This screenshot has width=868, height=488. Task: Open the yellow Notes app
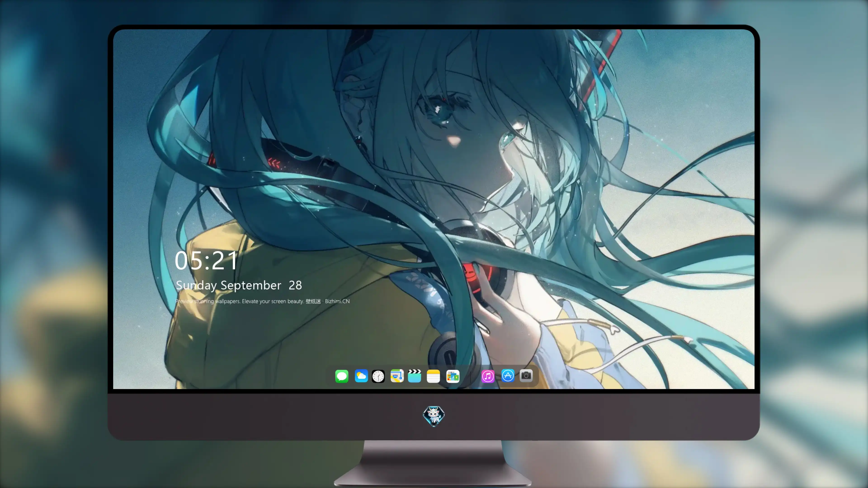click(433, 376)
